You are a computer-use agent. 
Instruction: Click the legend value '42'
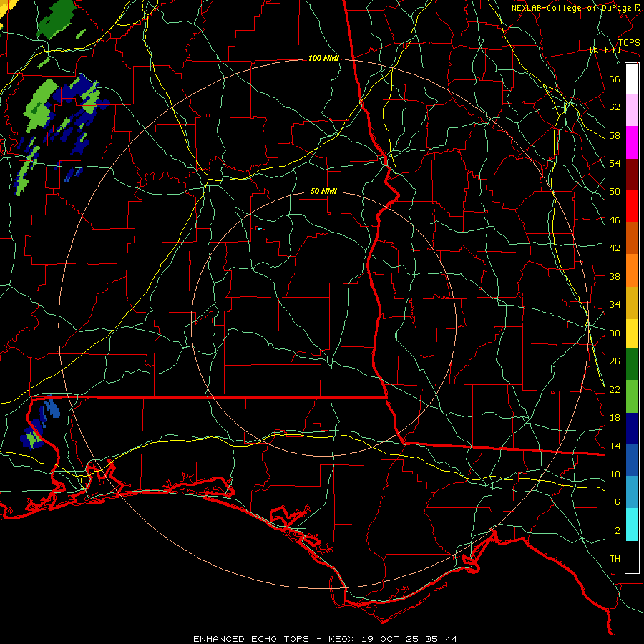tap(615, 248)
